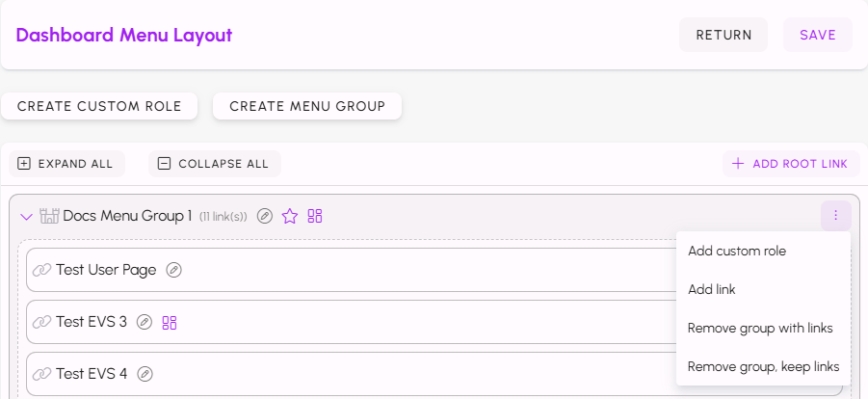The image size is (868, 399).
Task: Click purple grid icon beside Docs Menu Group 1
Action: (x=315, y=216)
